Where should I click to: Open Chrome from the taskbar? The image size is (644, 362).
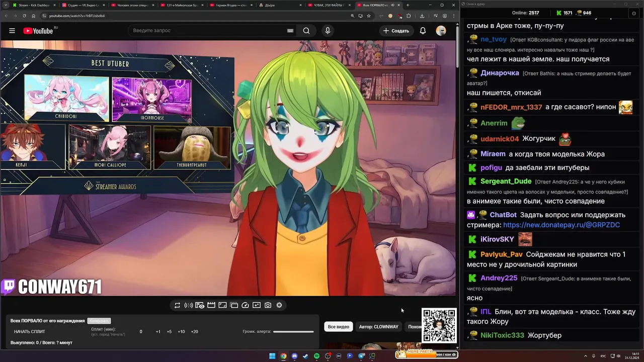(283, 356)
